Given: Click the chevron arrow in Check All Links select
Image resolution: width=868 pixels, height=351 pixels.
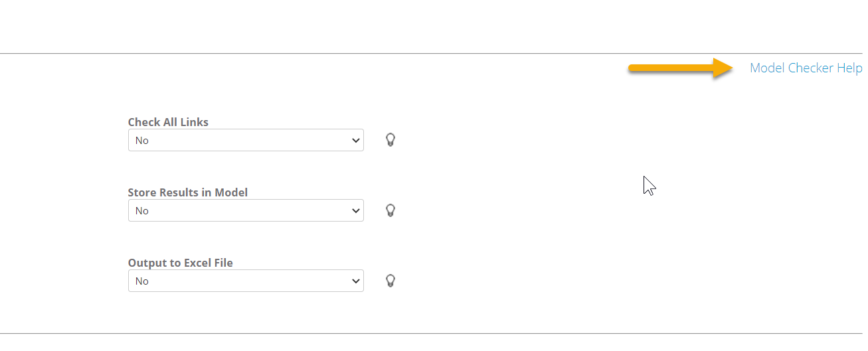Looking at the screenshot, I should pos(355,140).
